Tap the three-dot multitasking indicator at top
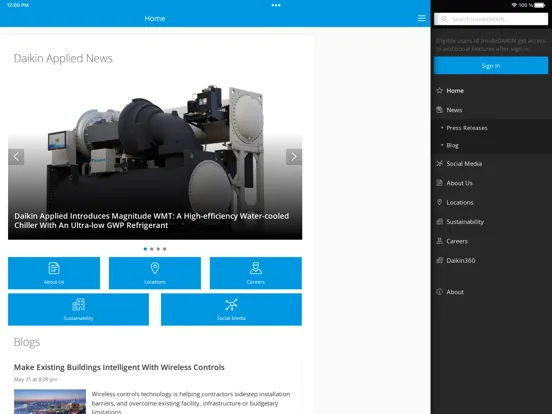This screenshot has height=414, width=552. (x=276, y=5)
